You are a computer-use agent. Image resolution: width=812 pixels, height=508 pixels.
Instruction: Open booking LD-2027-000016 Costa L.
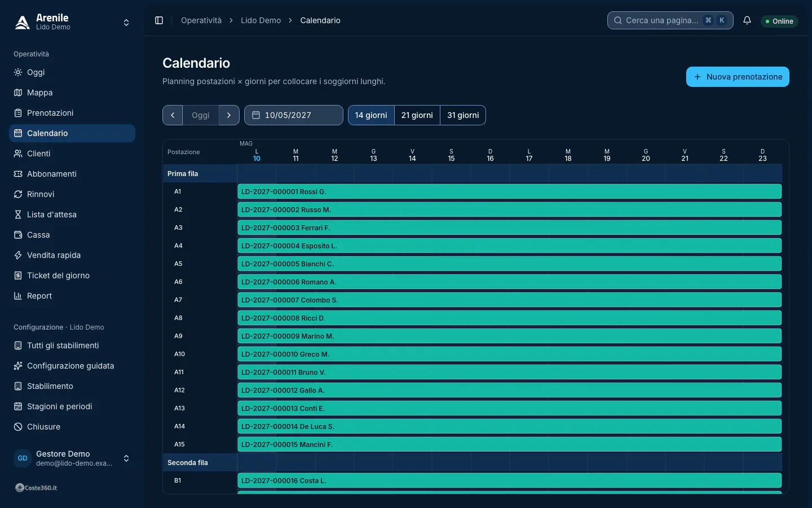click(x=510, y=480)
